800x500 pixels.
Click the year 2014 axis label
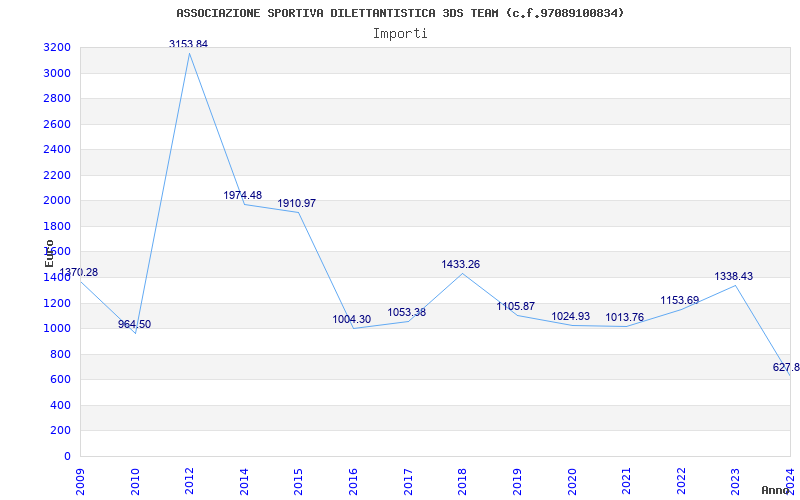pyautogui.click(x=244, y=481)
